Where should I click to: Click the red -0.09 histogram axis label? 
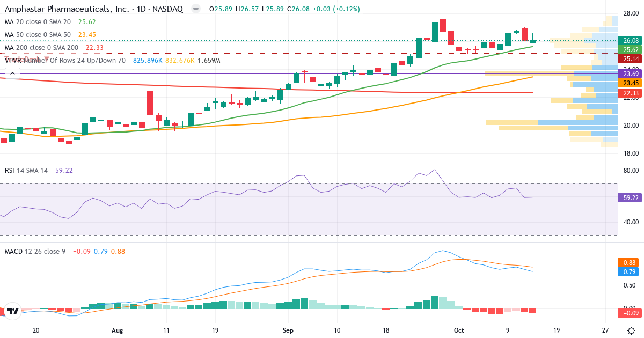[630, 313]
